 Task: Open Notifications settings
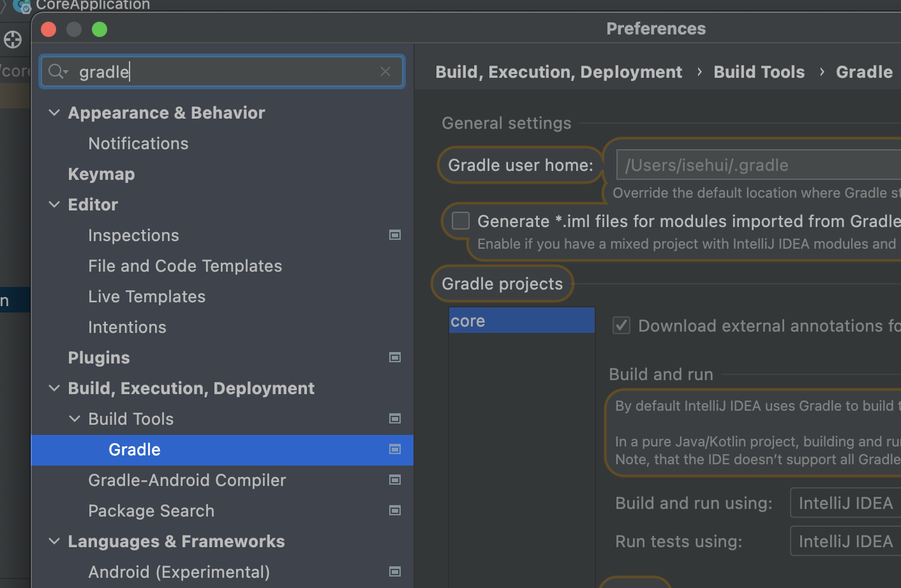click(x=138, y=143)
